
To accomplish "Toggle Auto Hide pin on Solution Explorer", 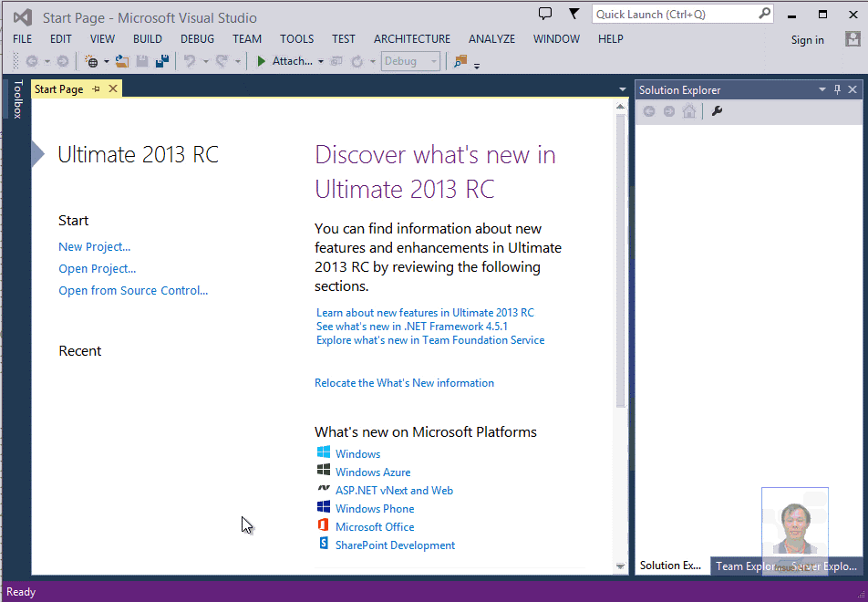I will pyautogui.click(x=838, y=89).
